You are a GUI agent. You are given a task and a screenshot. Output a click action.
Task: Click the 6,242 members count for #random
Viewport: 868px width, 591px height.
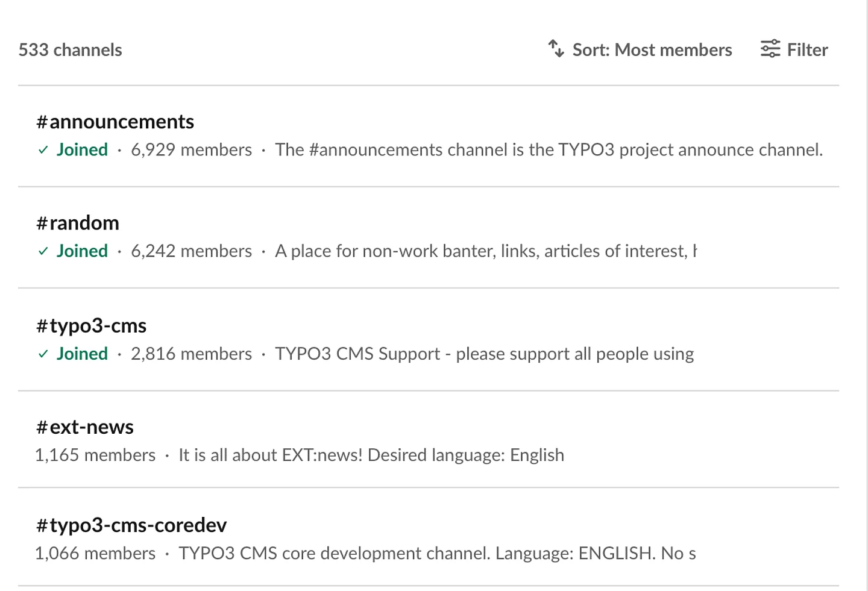191,251
